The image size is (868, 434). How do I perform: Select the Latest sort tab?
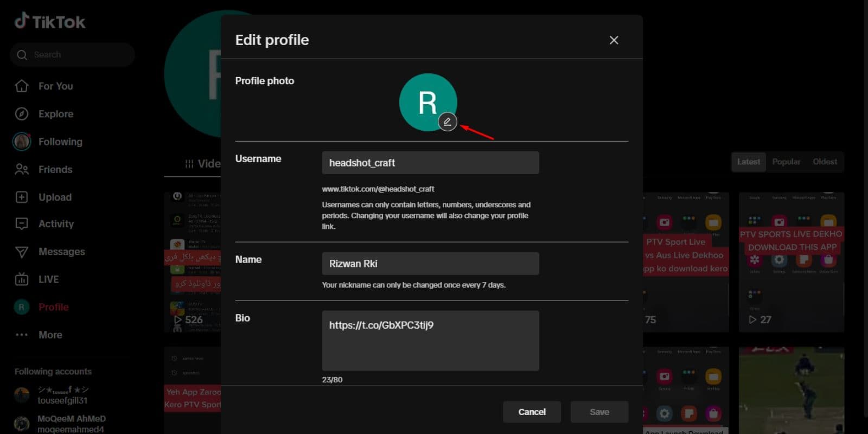[x=748, y=162]
